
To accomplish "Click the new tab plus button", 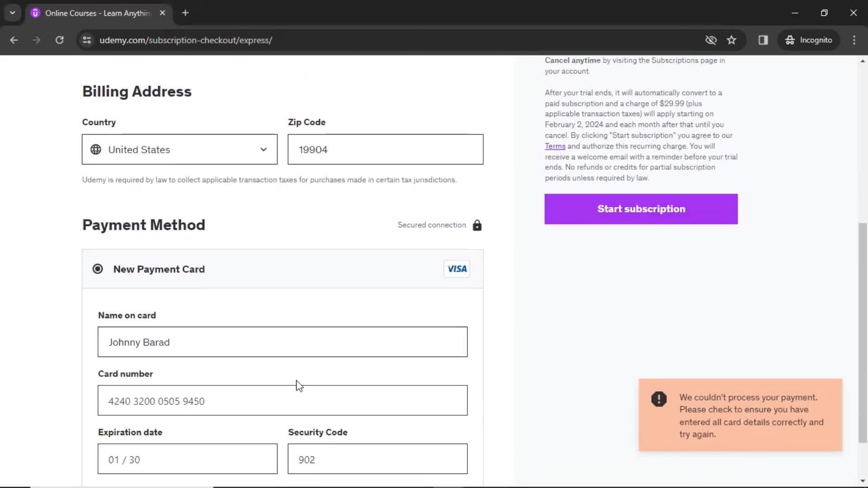I will [185, 13].
